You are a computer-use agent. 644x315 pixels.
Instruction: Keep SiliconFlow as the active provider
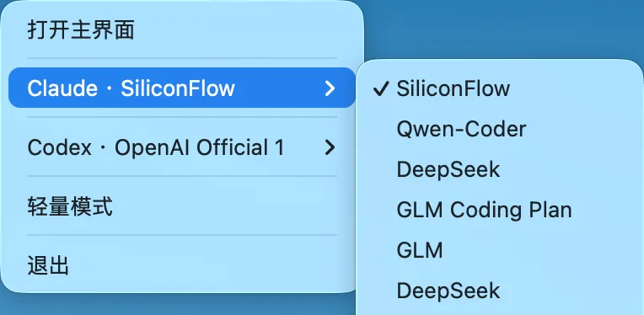coord(499,88)
